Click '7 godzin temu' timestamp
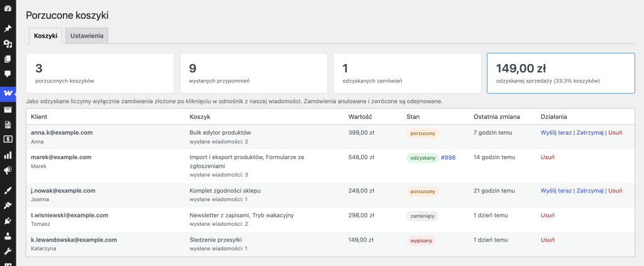Viewport: 644px width, 266px height. (x=492, y=133)
